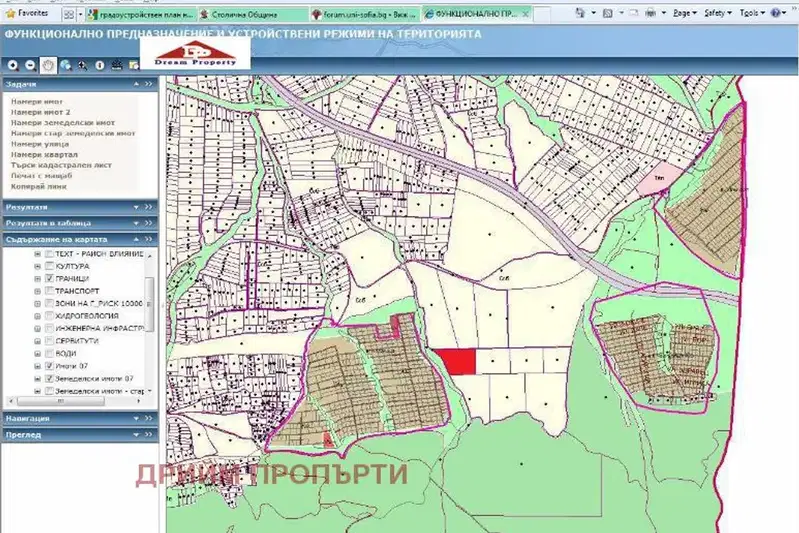
Task: Dock the Навигация panel double-arrow icon
Action: [x=148, y=418]
